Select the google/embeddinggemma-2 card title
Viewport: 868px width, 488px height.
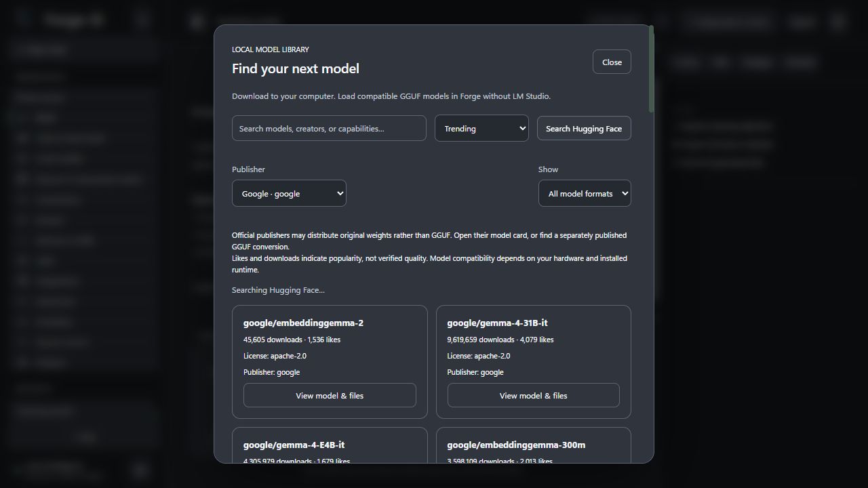[x=303, y=323]
